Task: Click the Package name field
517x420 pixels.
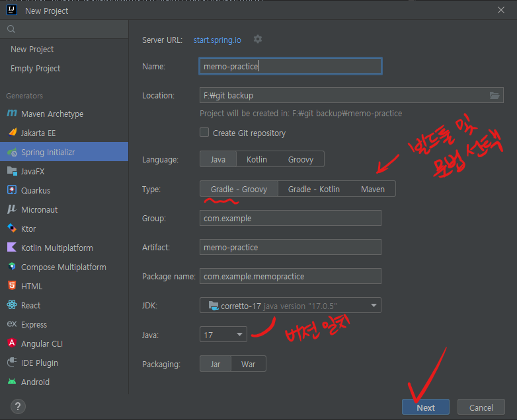Action: 290,276
